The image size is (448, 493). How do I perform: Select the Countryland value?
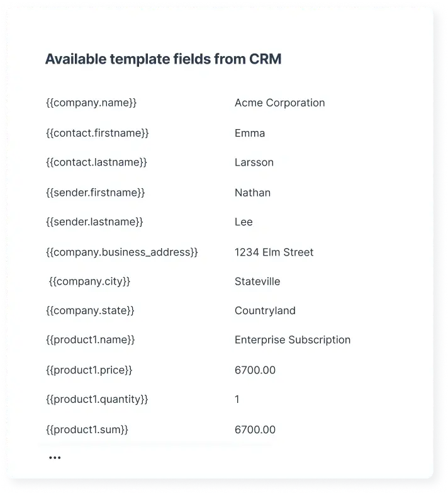(265, 310)
